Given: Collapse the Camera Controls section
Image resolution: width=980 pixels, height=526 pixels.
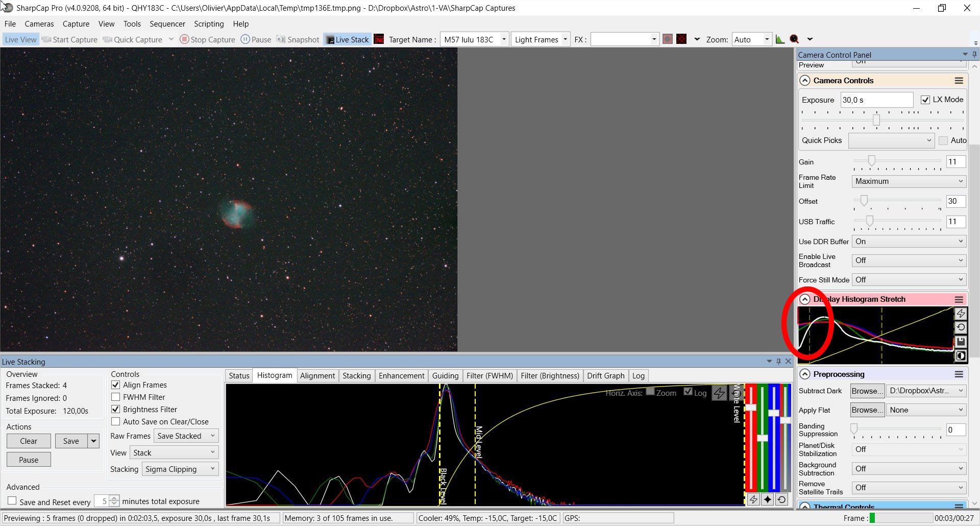Looking at the screenshot, I should coord(805,81).
